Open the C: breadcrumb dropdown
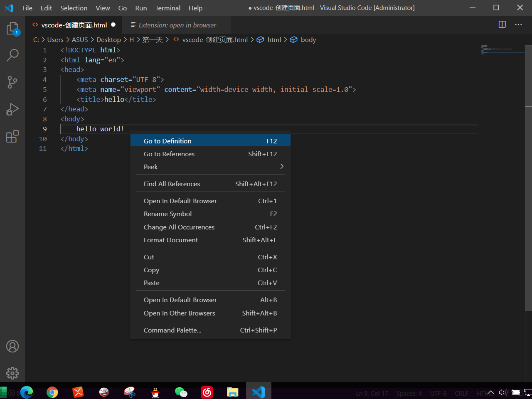 click(36, 39)
